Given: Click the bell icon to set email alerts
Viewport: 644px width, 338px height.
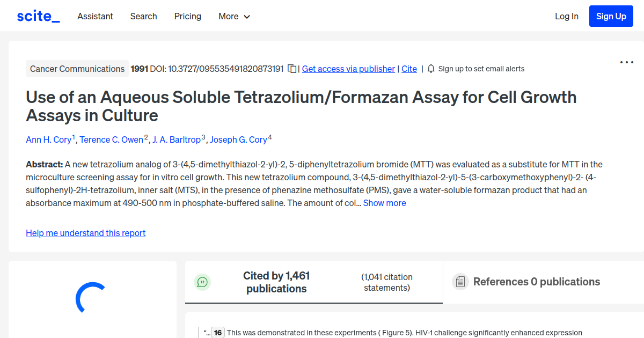Looking at the screenshot, I should [x=431, y=69].
